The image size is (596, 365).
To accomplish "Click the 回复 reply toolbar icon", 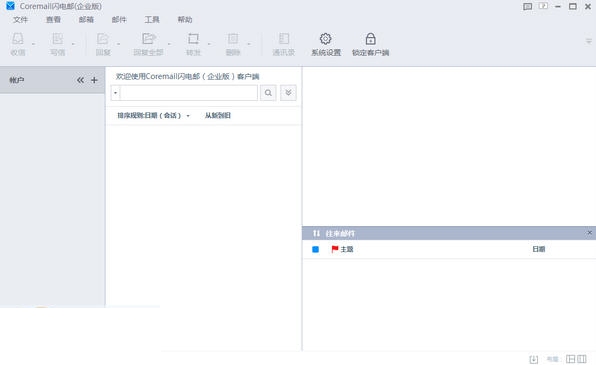I will (x=103, y=39).
